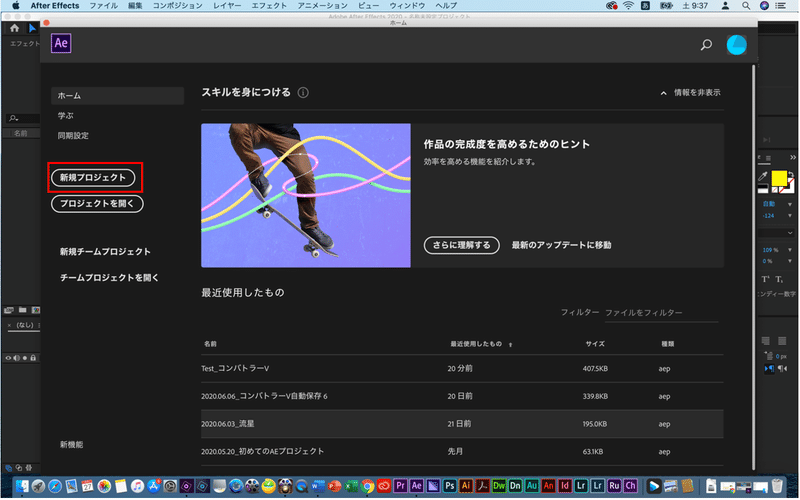800x500 pixels.
Task: Toggle sort arrow on 最近使用したもの column
Action: 510,345
